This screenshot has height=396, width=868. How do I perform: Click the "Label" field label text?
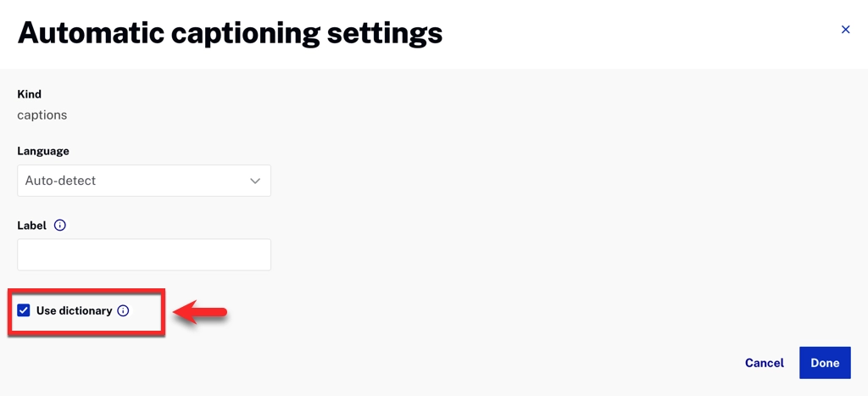(x=32, y=226)
